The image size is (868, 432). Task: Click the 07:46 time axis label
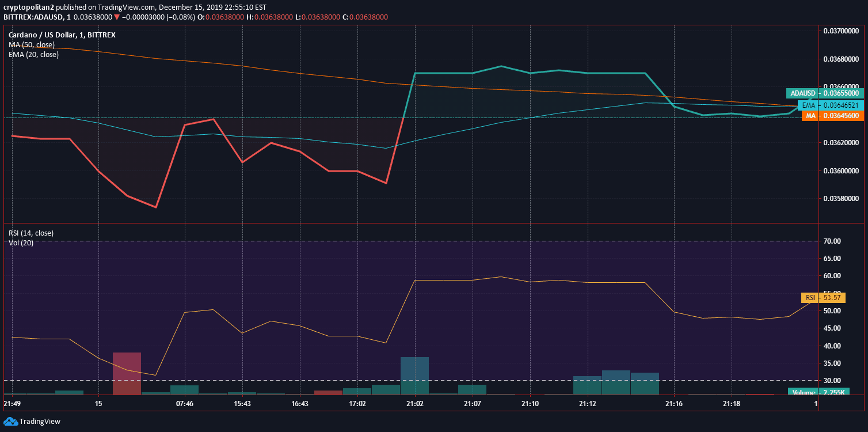(185, 404)
